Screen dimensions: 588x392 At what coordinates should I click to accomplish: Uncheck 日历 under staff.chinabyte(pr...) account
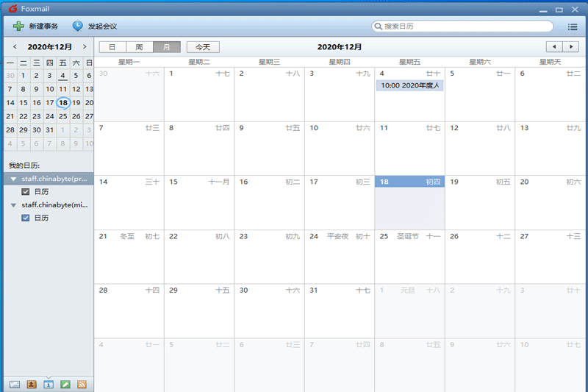tap(26, 192)
